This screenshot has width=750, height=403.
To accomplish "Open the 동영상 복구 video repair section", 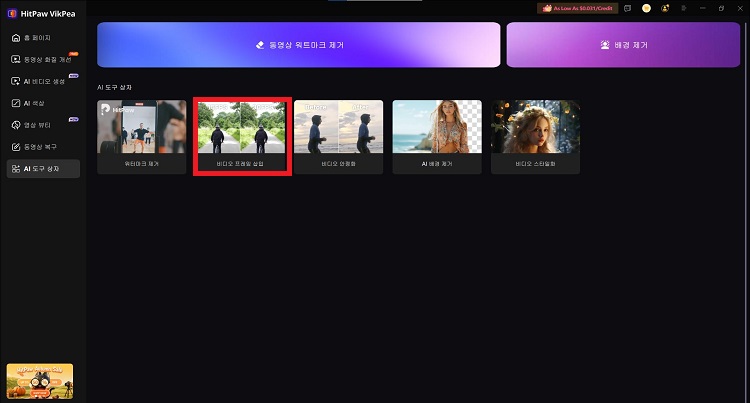I will (43, 147).
